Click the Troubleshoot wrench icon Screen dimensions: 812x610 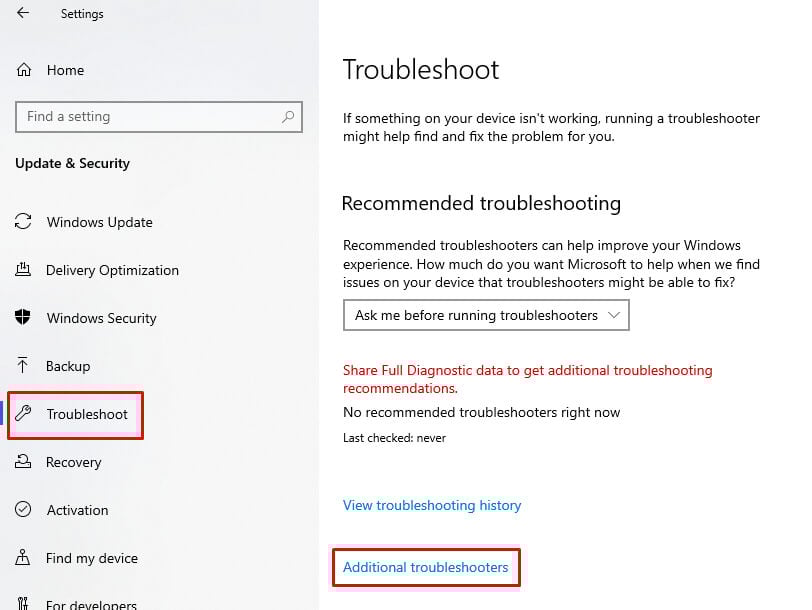(25, 414)
